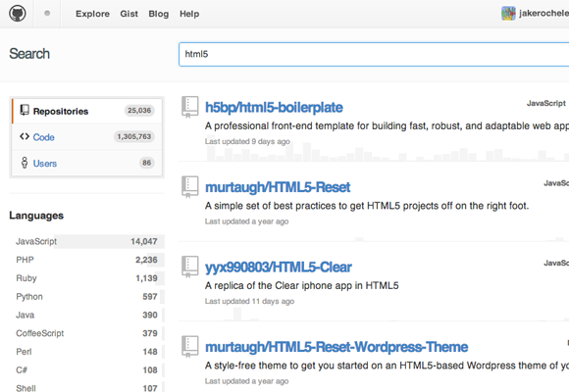Click the 14,047 JavaScript count
569x392 pixels.
[x=144, y=241]
